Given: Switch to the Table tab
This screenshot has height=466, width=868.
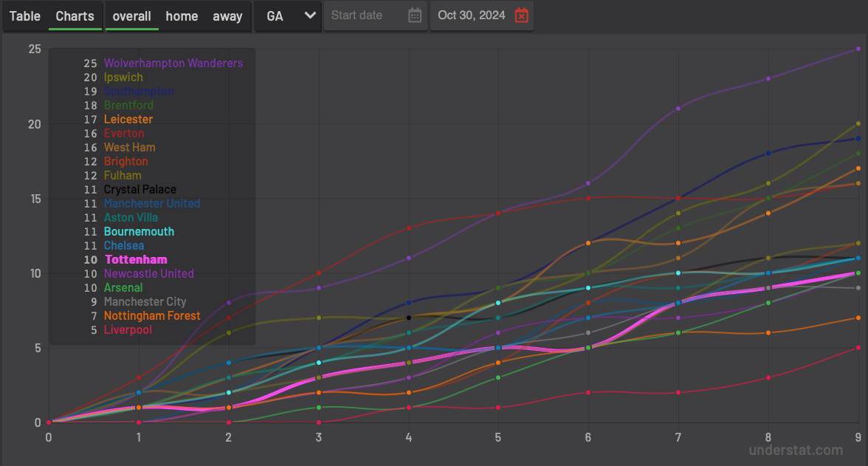Looking at the screenshot, I should point(25,16).
